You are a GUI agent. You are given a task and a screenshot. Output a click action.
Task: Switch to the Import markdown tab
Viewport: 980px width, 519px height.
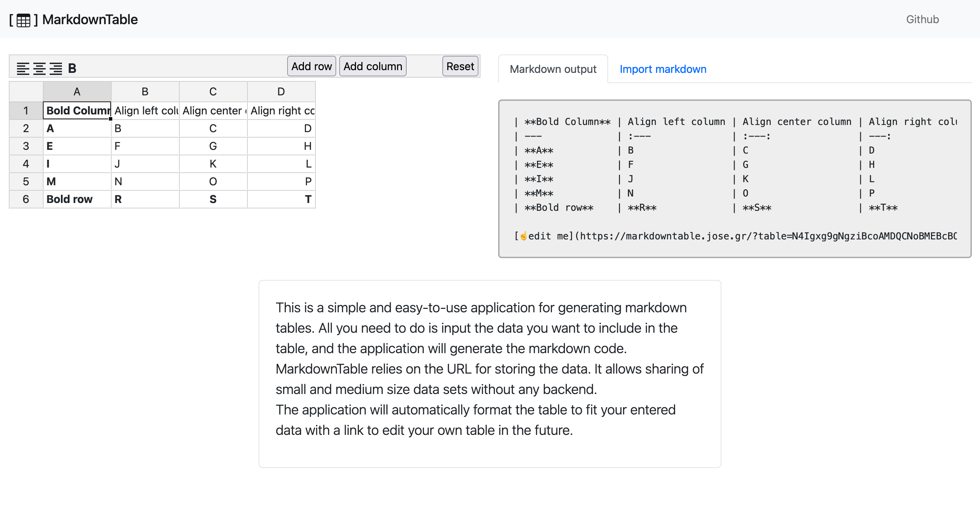(x=663, y=69)
